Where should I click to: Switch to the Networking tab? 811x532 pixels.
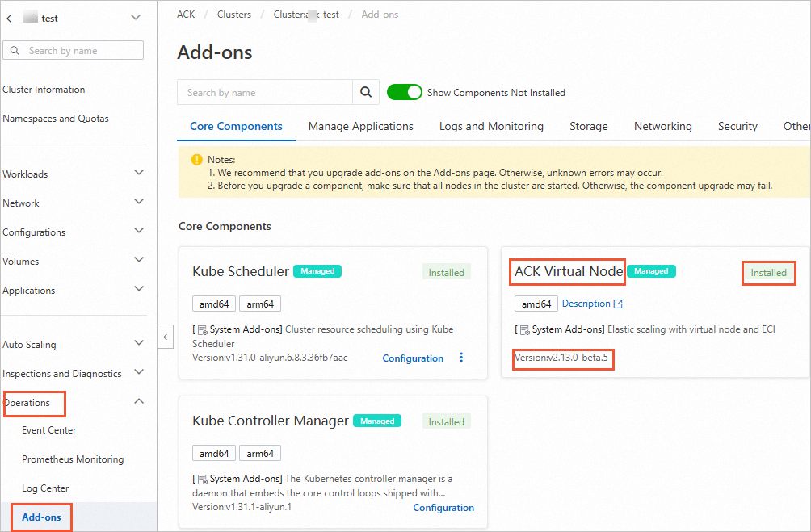click(x=663, y=126)
